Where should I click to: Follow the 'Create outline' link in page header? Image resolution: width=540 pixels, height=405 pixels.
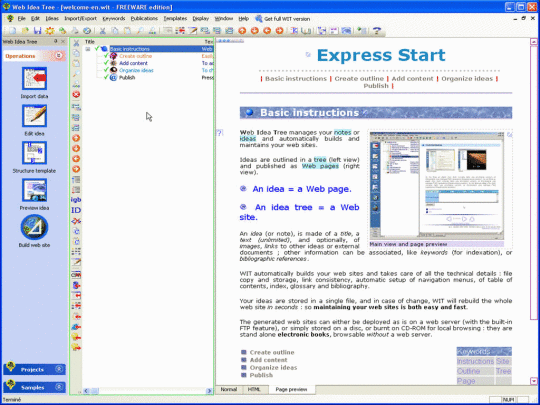point(359,79)
